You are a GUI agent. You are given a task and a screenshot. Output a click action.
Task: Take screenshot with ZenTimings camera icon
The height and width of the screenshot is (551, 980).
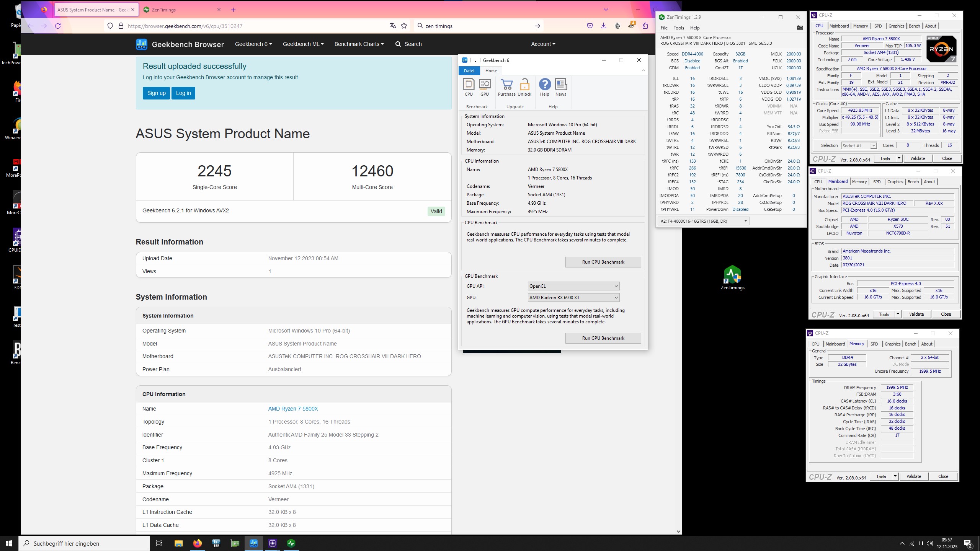(800, 28)
